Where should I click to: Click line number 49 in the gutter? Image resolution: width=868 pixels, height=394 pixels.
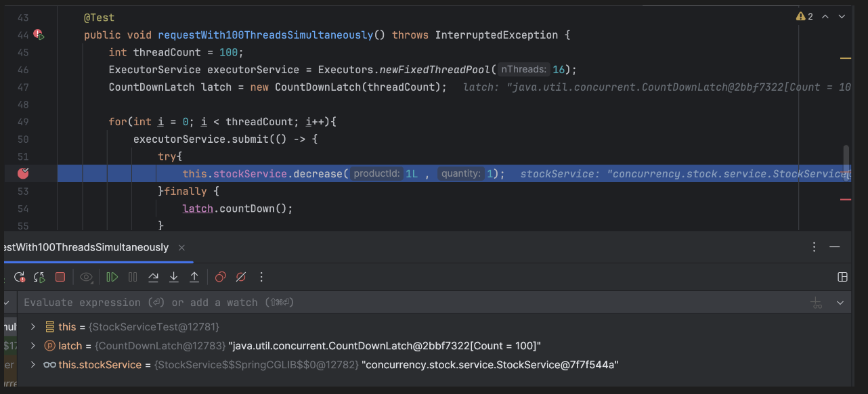[23, 122]
